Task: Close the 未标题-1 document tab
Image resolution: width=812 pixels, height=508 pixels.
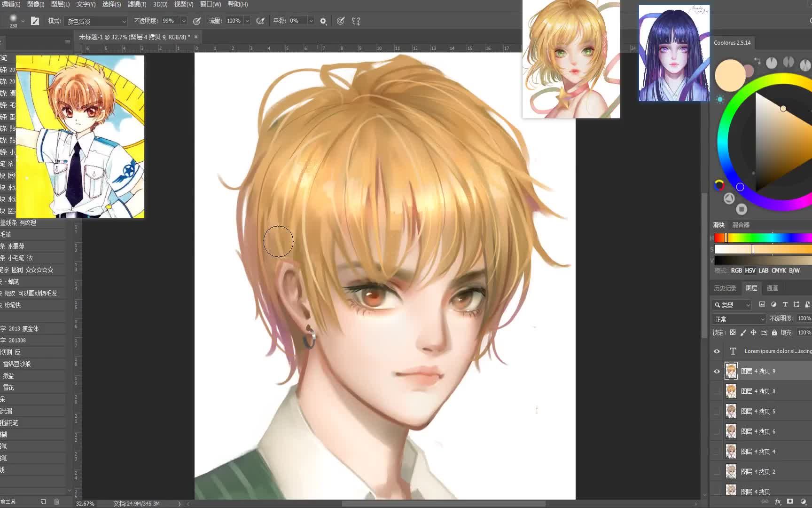Action: pyautogui.click(x=196, y=37)
